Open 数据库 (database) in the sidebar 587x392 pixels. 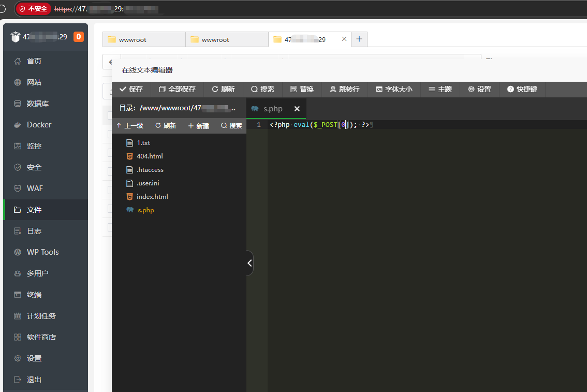tap(37, 104)
